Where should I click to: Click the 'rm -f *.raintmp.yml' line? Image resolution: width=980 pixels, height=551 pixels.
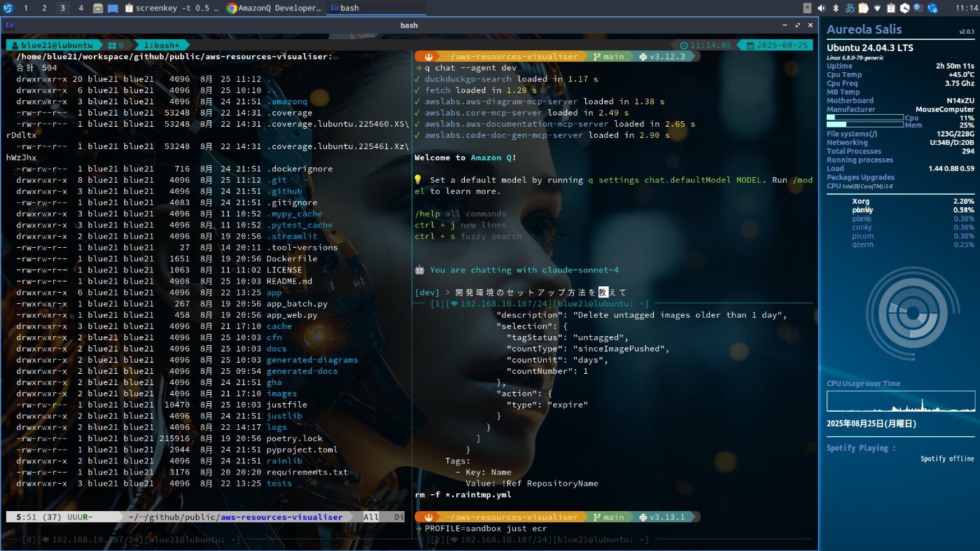(463, 494)
